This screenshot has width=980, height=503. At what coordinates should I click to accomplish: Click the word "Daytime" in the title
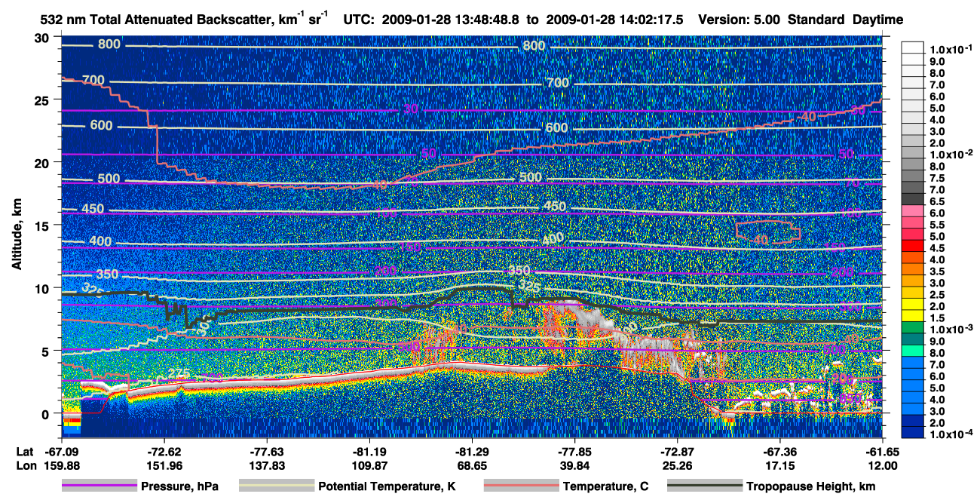pos(878,20)
